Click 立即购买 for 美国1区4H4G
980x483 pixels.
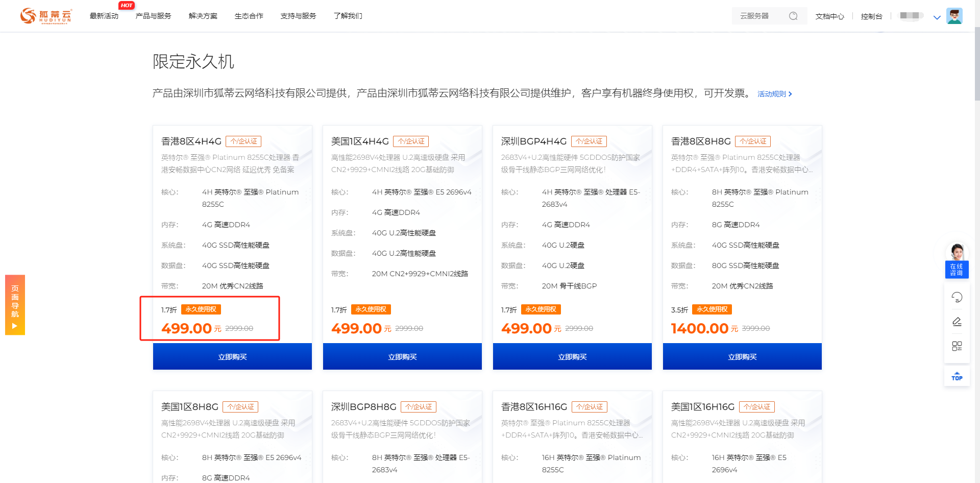pos(402,356)
